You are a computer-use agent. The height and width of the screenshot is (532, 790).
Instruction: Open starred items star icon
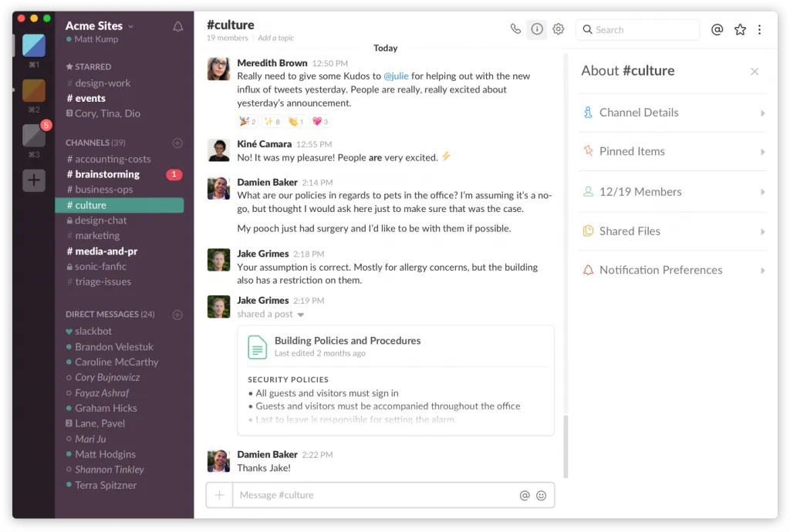(739, 30)
